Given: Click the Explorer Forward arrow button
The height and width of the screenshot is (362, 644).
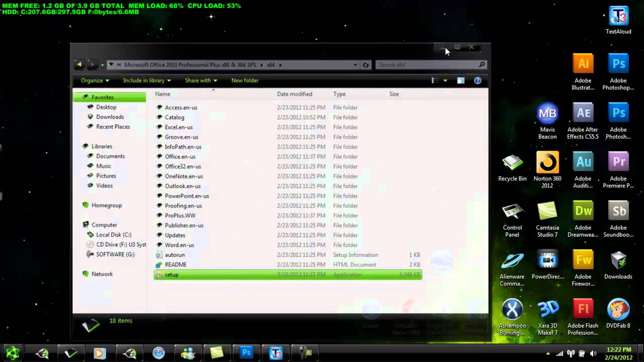Looking at the screenshot, I should [92, 64].
